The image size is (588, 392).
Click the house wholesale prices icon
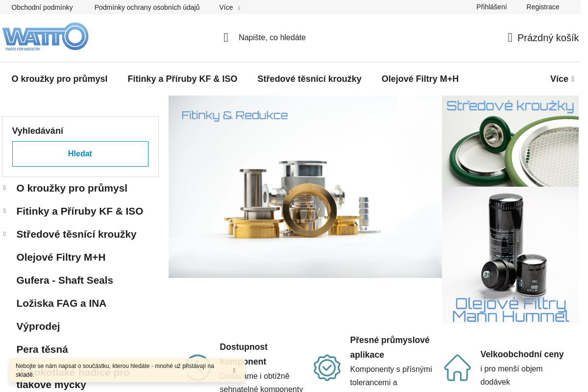click(x=457, y=367)
